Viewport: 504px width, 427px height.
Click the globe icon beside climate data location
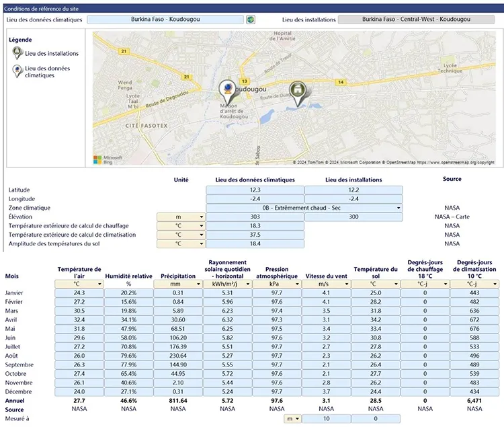click(x=251, y=20)
